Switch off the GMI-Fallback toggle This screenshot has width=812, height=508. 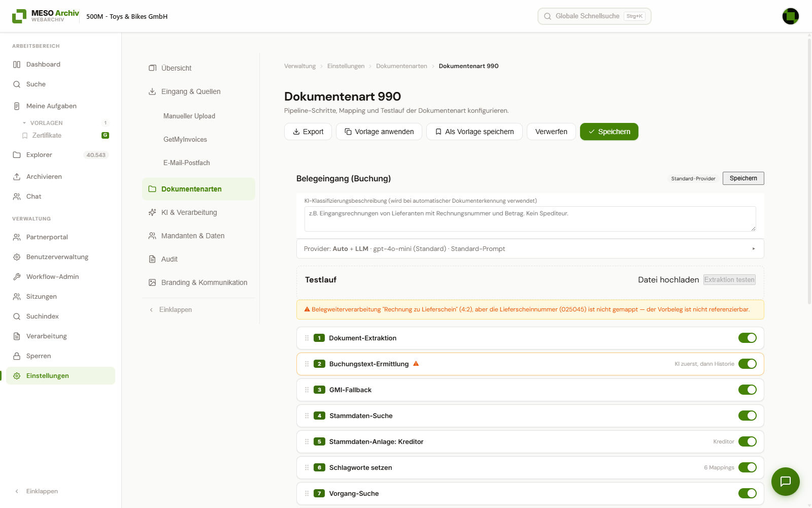pyautogui.click(x=748, y=390)
